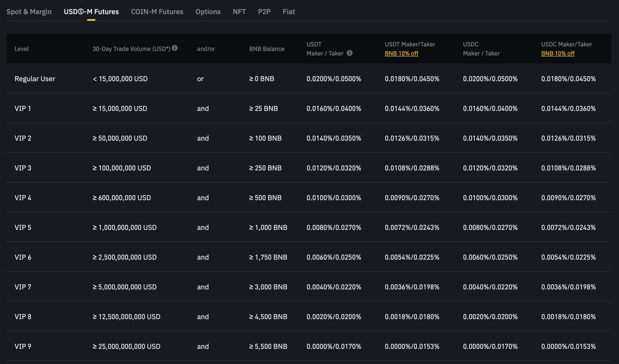Click USDT fee 0.0160%/0.0400% in VIP 1 row
The height and width of the screenshot is (364, 619).
pos(334,108)
